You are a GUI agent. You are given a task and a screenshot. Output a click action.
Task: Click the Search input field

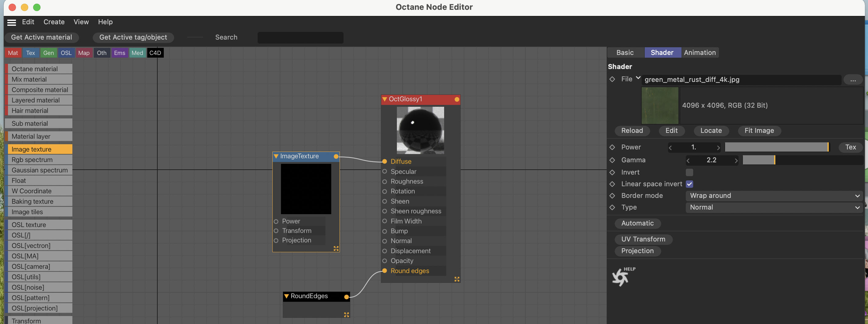(300, 37)
